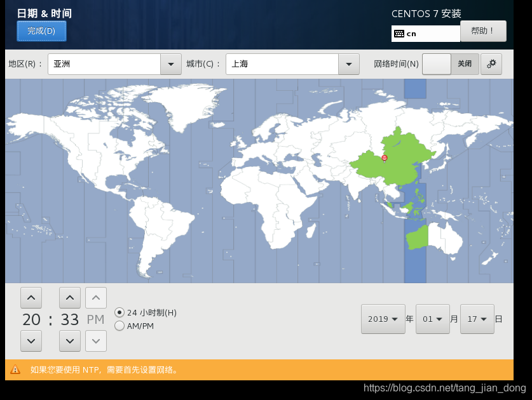The width and height of the screenshot is (532, 400).
Task: Open the month 01 dropdown
Action: point(433,319)
